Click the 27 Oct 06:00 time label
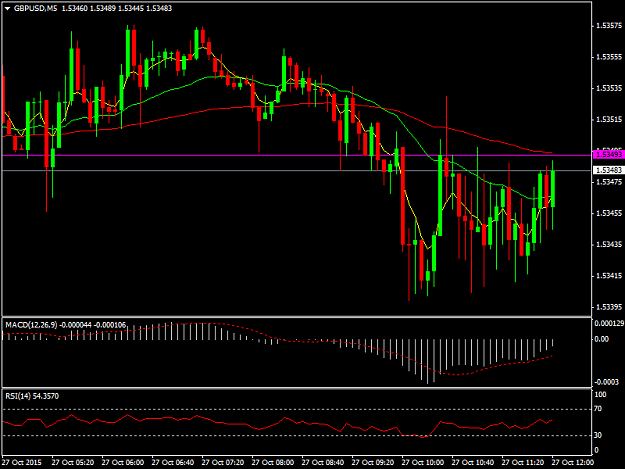 click(x=123, y=462)
